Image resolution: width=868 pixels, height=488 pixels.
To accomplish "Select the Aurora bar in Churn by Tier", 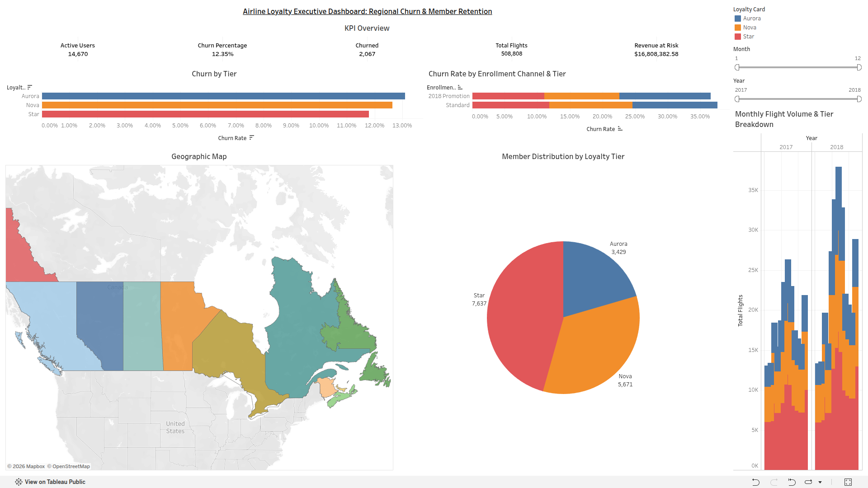I will 223,96.
